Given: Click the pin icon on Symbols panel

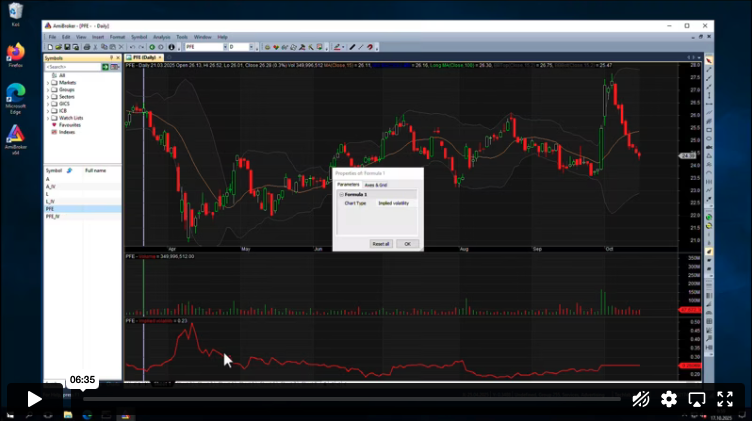Looking at the screenshot, I should click(x=111, y=58).
